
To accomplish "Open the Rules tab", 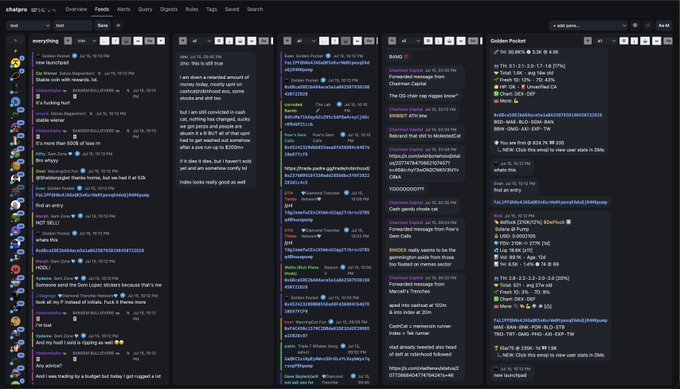I will (192, 9).
